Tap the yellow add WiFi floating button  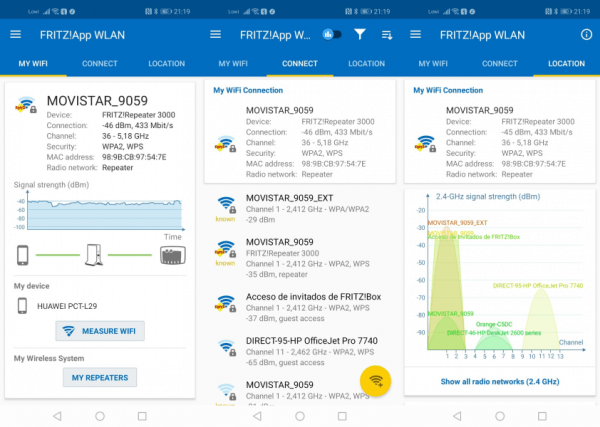[x=375, y=381]
